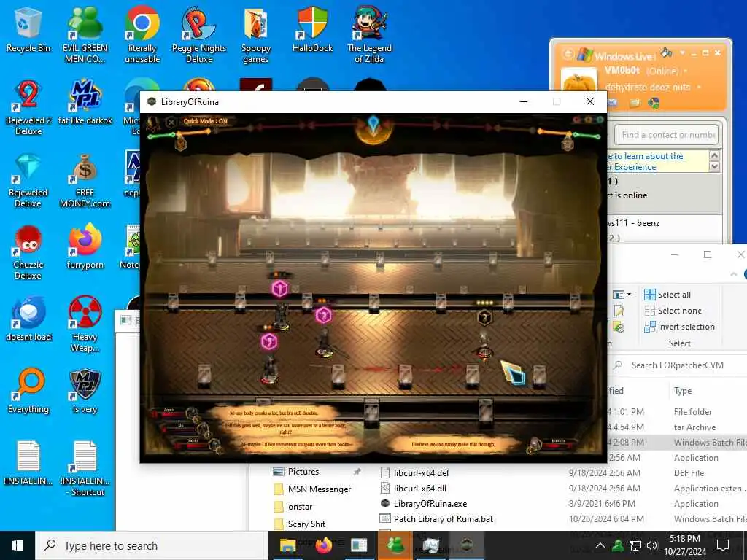
Task: Open the Explorer ribbon view dropdown arrow
Action: (629, 295)
